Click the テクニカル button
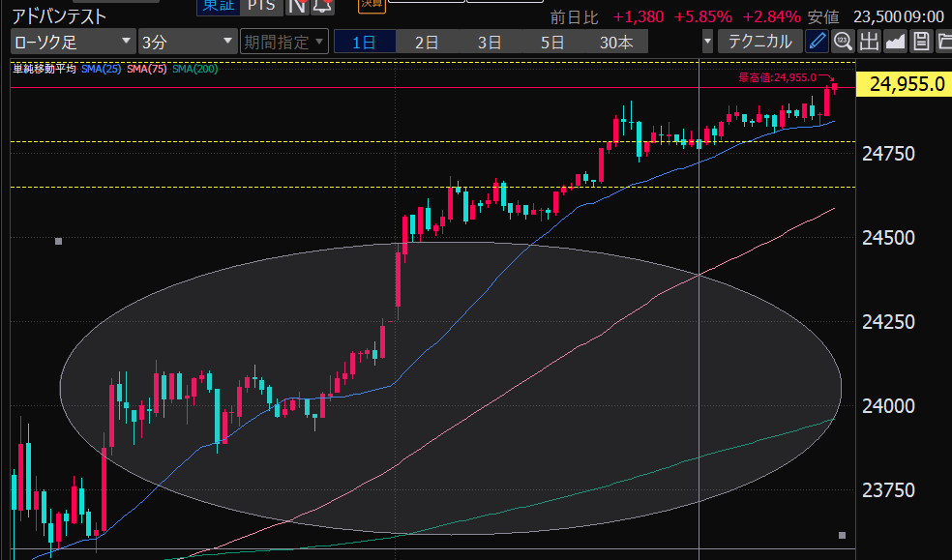 click(x=760, y=42)
